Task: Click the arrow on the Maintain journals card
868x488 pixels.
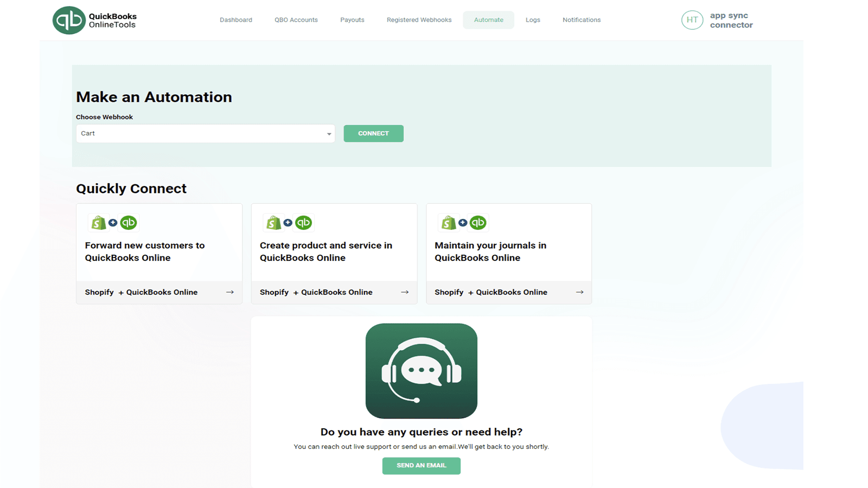Action: click(579, 292)
